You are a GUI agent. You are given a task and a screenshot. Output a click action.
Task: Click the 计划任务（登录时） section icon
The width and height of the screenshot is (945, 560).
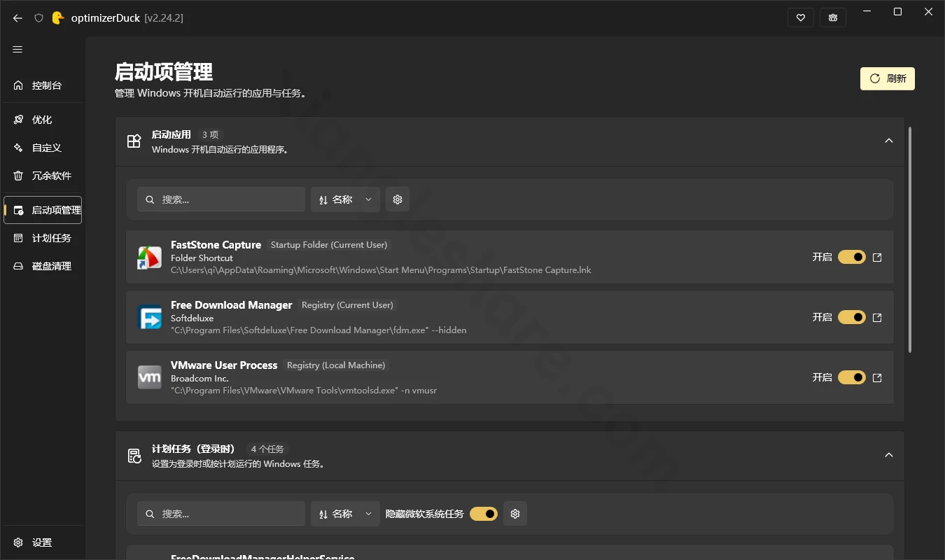[134, 456]
